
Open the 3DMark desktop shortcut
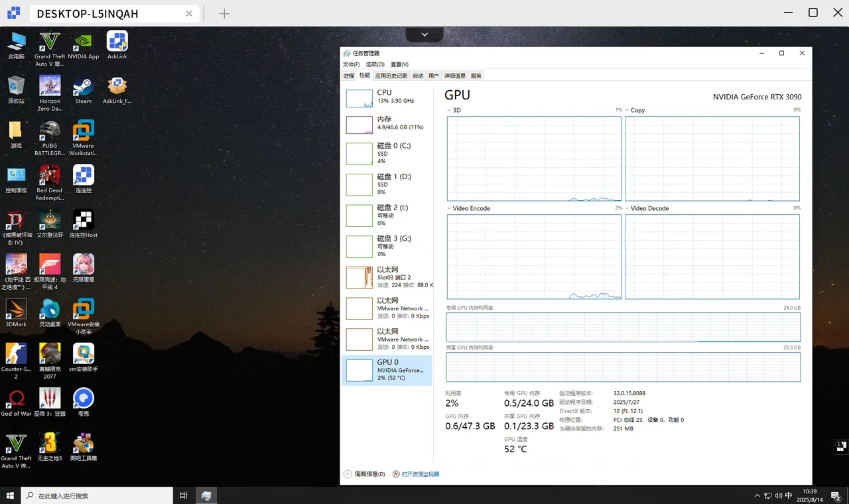tap(16, 313)
